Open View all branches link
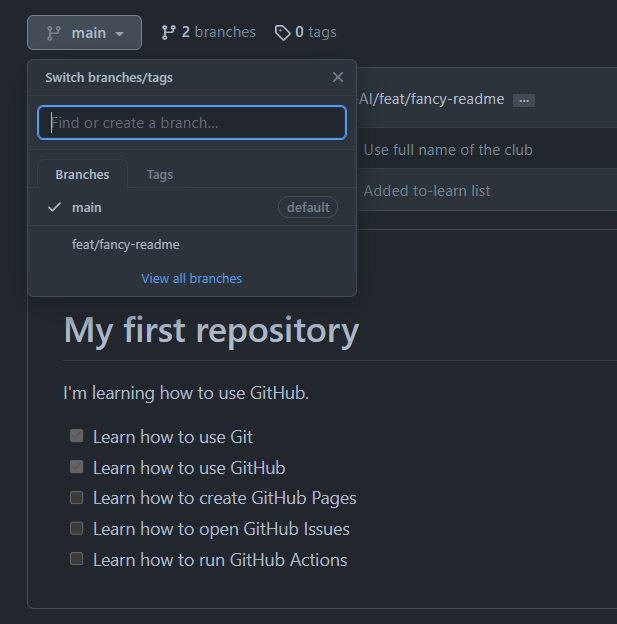This screenshot has width=617, height=624. 191,279
